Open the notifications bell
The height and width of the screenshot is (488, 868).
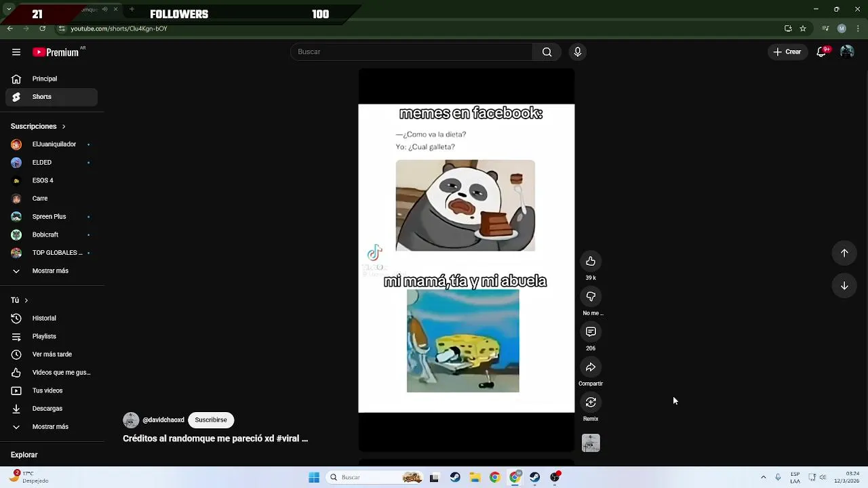click(821, 52)
